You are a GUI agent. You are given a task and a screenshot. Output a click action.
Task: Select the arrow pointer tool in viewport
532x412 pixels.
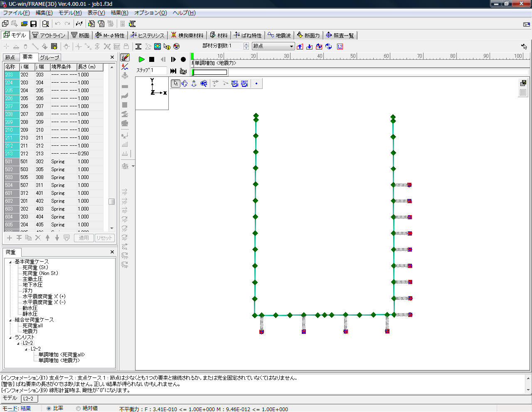point(175,83)
